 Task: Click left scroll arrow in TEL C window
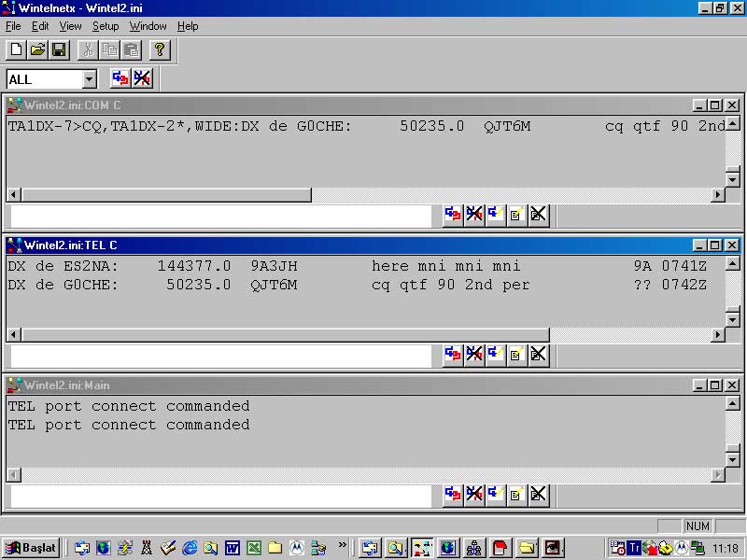(x=14, y=335)
